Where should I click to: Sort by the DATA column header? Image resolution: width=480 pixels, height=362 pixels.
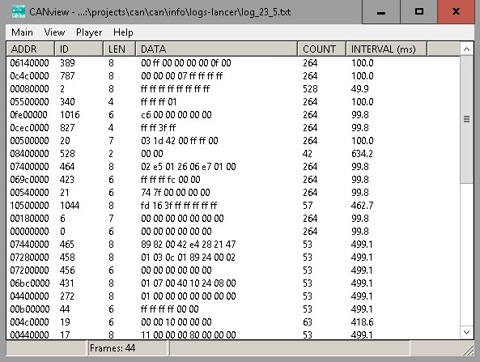click(216, 49)
